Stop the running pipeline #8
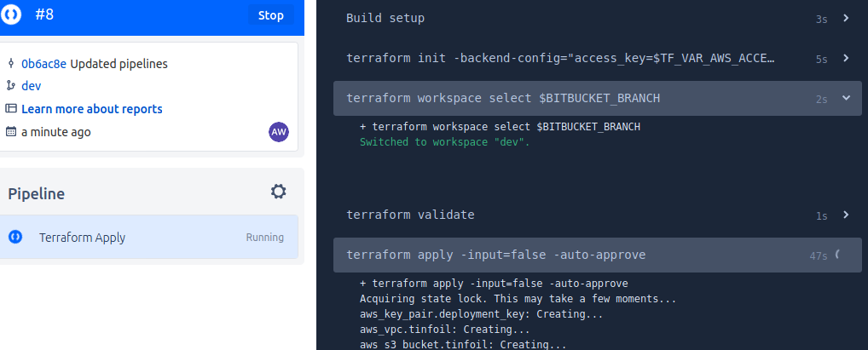Viewport: 868px width, 350px height. click(x=270, y=15)
